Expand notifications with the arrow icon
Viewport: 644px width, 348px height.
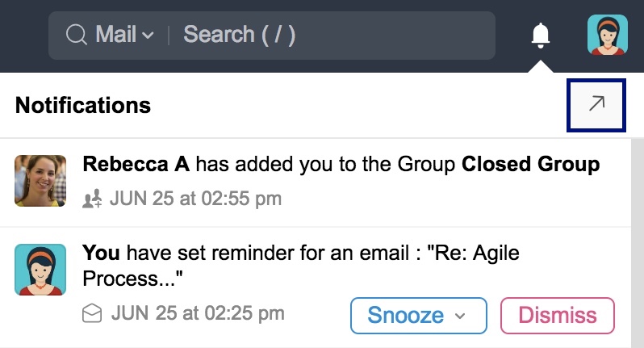[x=596, y=104]
